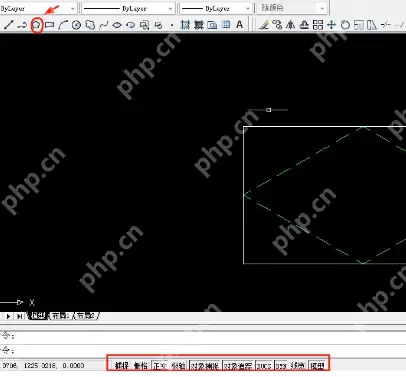The height and width of the screenshot is (377, 406).
Task: Select the Trim tool
Action: [x=386, y=25]
